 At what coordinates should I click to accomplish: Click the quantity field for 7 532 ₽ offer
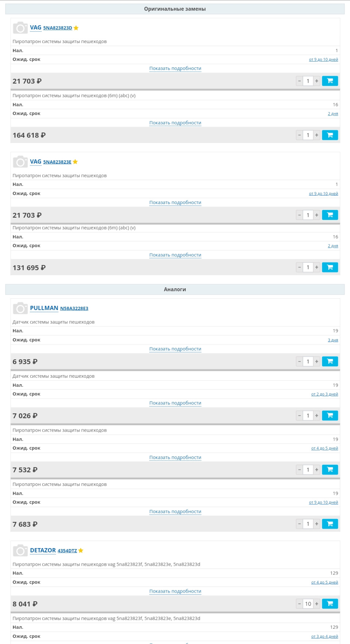[x=308, y=470]
